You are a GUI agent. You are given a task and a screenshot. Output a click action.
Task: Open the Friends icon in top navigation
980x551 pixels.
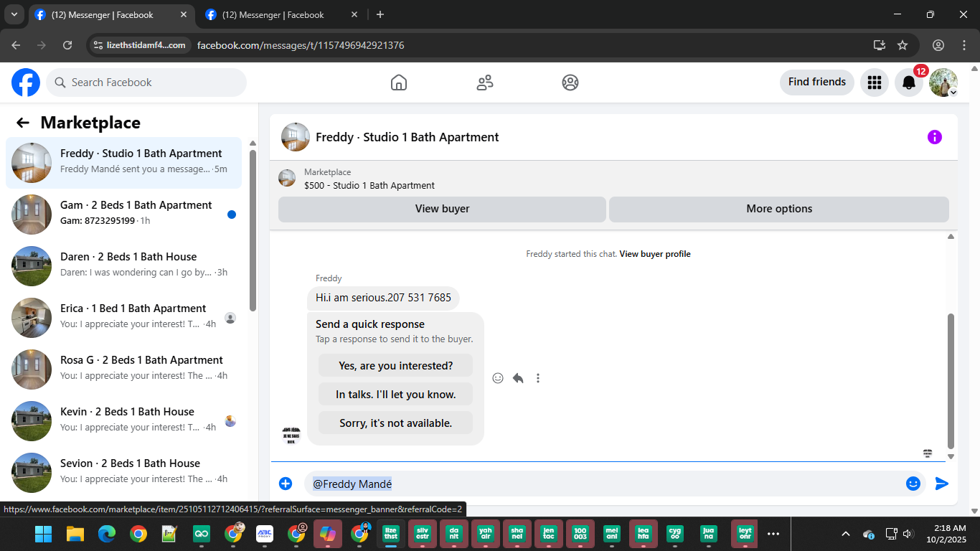[485, 83]
